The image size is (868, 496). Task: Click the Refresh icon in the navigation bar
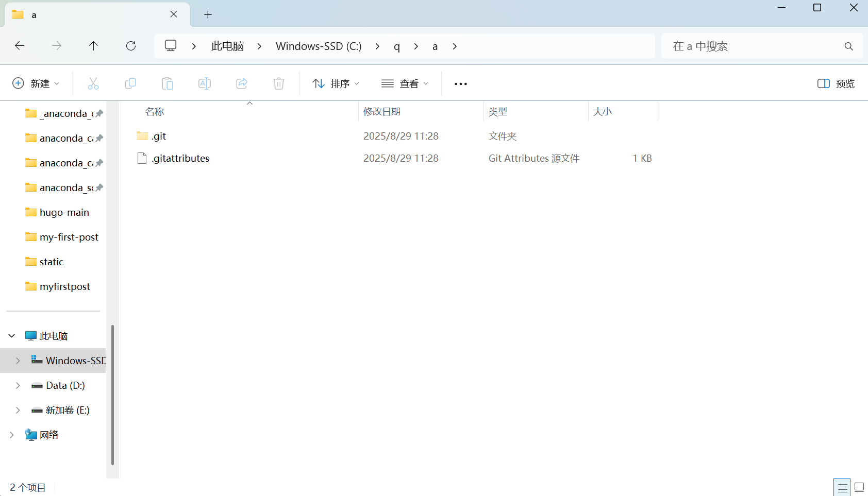(131, 46)
